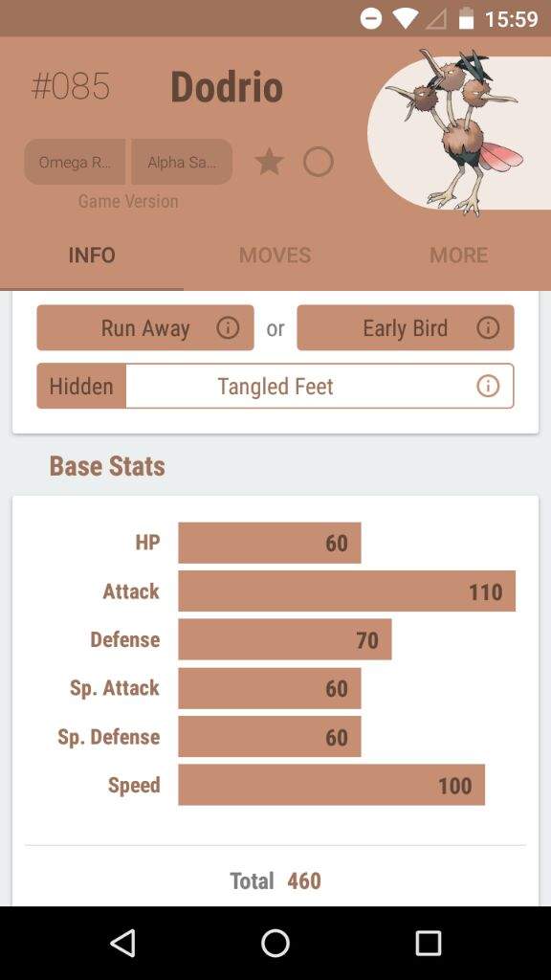Select Omega Ruby game version
Image resolution: width=551 pixels, height=980 pixels.
pyautogui.click(x=75, y=162)
